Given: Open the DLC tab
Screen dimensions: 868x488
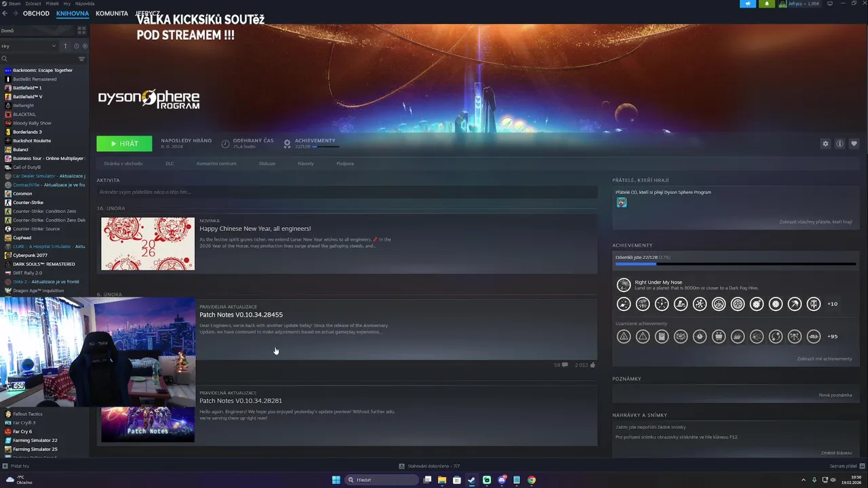Looking at the screenshot, I should coord(170,163).
